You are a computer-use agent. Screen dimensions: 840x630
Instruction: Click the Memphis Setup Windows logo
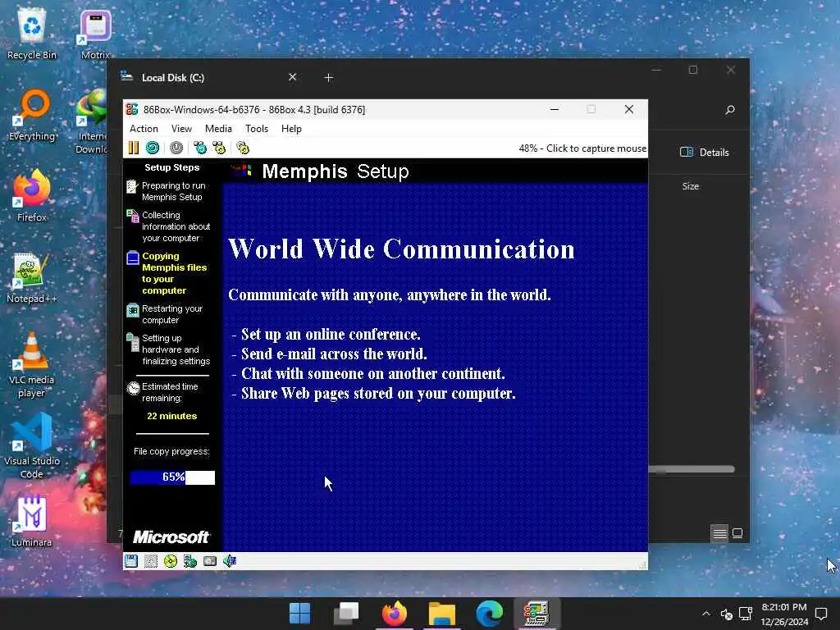point(242,171)
